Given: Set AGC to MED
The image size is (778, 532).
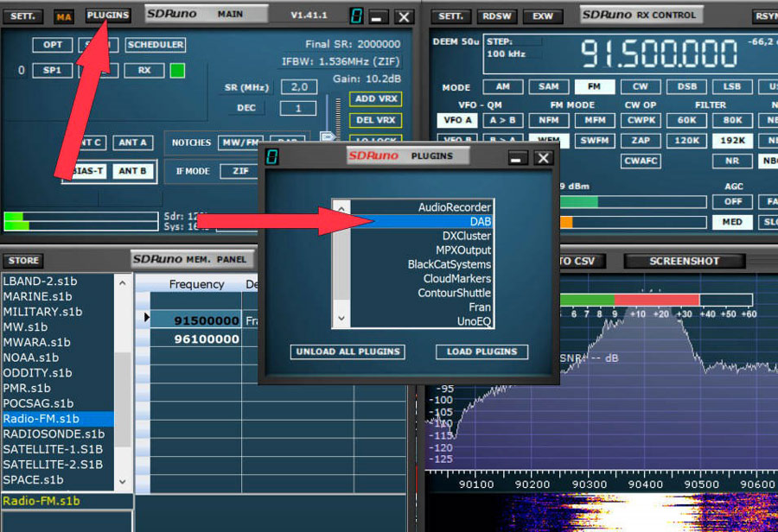Looking at the screenshot, I should click(x=732, y=222).
